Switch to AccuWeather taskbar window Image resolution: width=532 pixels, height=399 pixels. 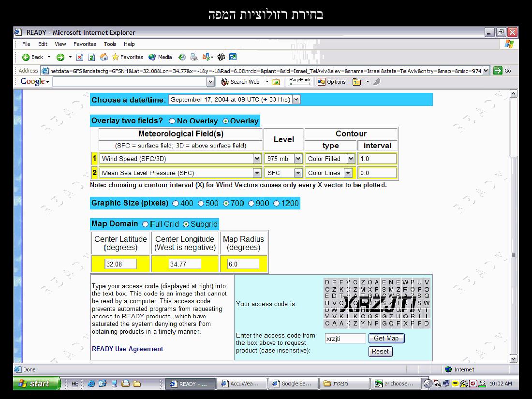(x=241, y=384)
